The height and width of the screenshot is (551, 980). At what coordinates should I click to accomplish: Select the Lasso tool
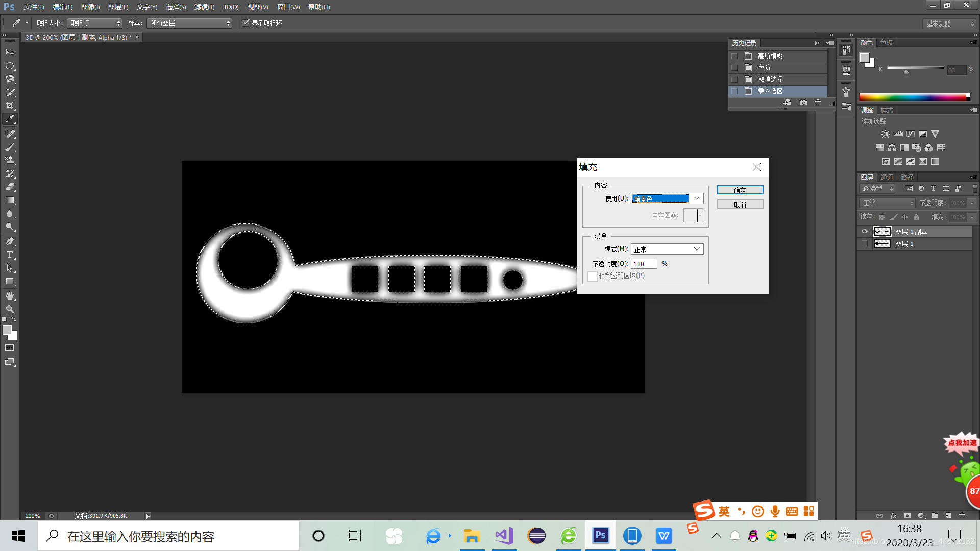pyautogui.click(x=10, y=79)
